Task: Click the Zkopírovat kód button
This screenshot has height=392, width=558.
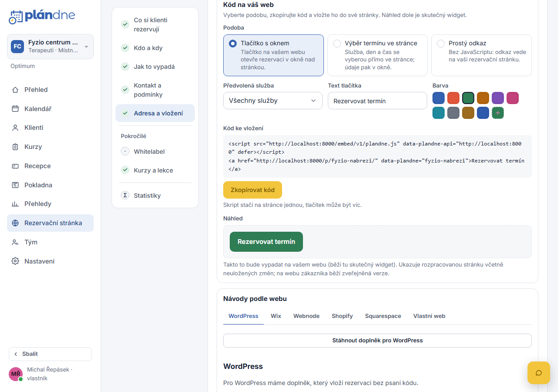Action: 252,190
